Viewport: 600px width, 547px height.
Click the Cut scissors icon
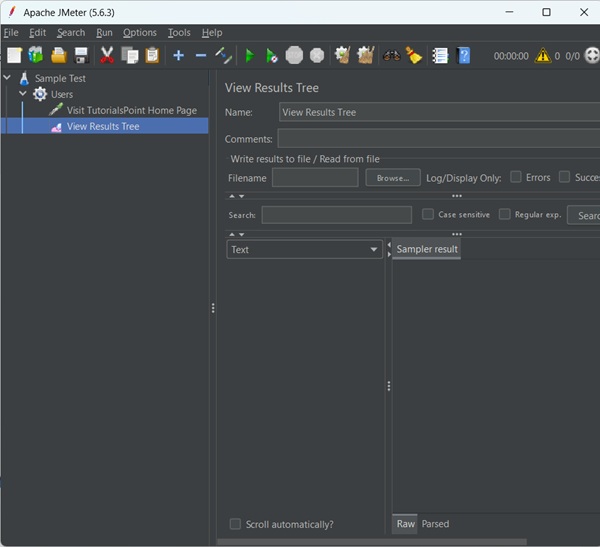pos(107,56)
